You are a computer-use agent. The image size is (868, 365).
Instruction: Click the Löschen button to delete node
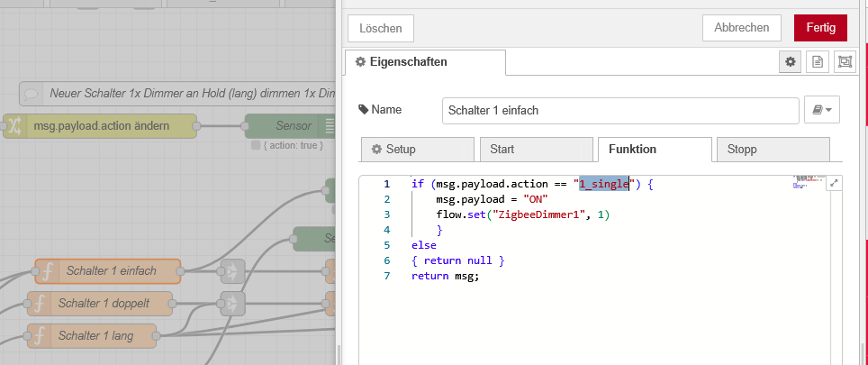[x=380, y=28]
